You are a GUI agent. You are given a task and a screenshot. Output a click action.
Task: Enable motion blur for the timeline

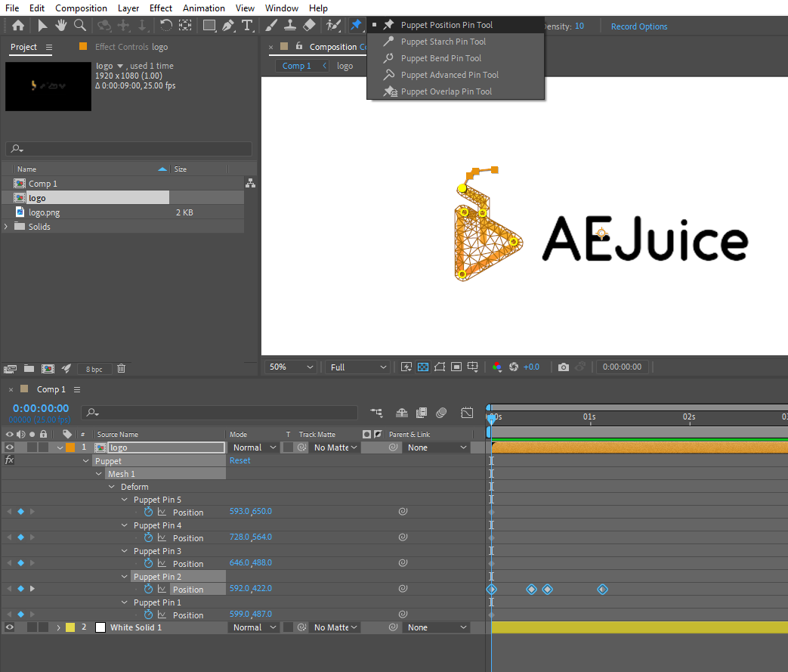(x=441, y=413)
